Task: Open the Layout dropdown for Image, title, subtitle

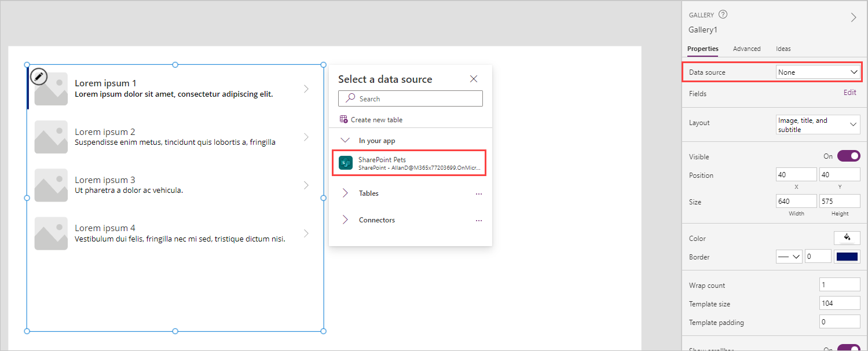Action: (x=817, y=123)
